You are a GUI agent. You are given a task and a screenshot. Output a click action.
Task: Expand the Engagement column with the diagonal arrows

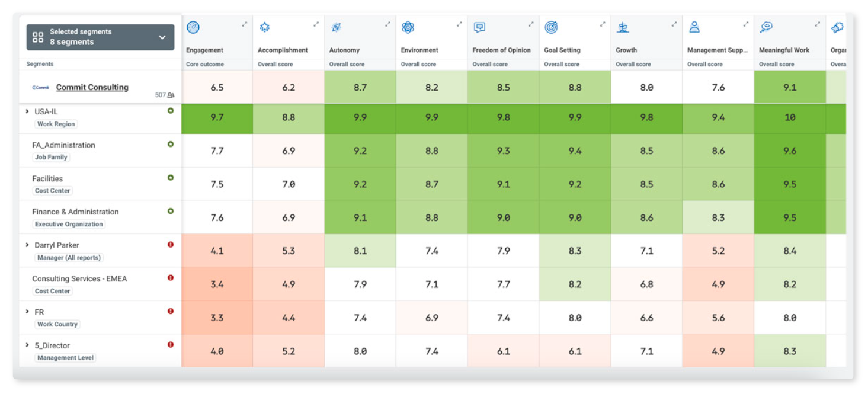click(x=244, y=25)
